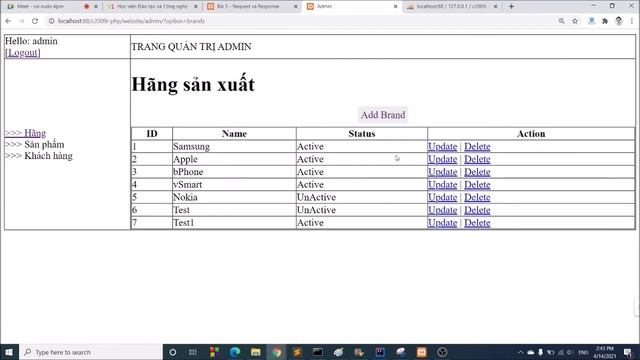Screen dimensions: 640x360
Task: Update the bPhone brand
Action: pos(442,172)
